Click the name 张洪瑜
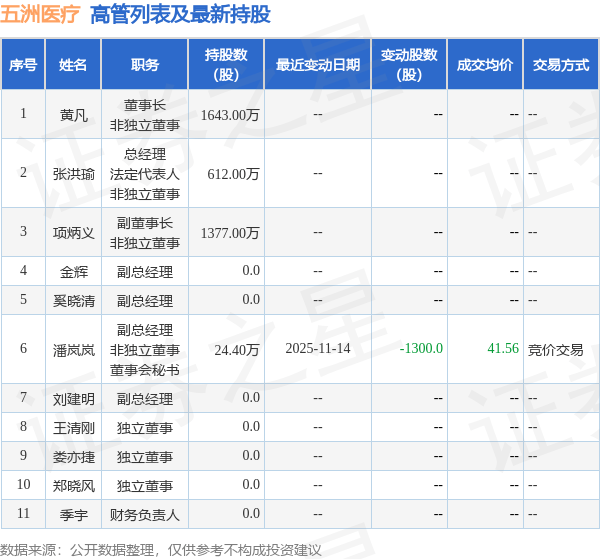Image resolution: width=600 pixels, height=559 pixels. (73, 174)
